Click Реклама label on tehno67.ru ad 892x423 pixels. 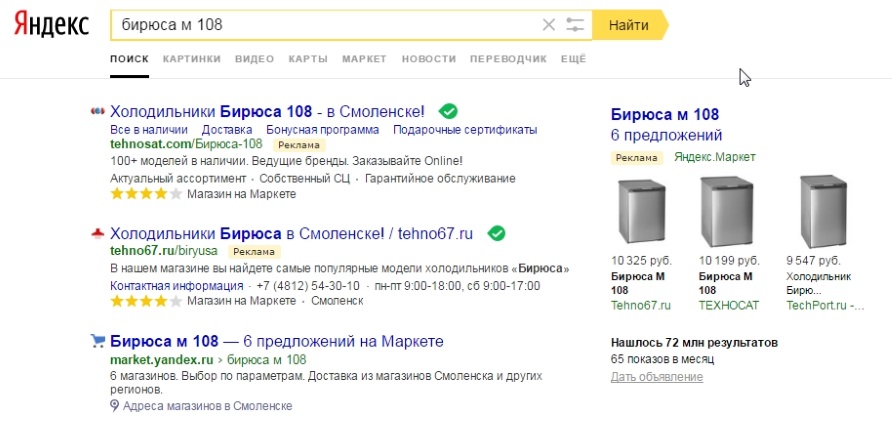tap(254, 251)
